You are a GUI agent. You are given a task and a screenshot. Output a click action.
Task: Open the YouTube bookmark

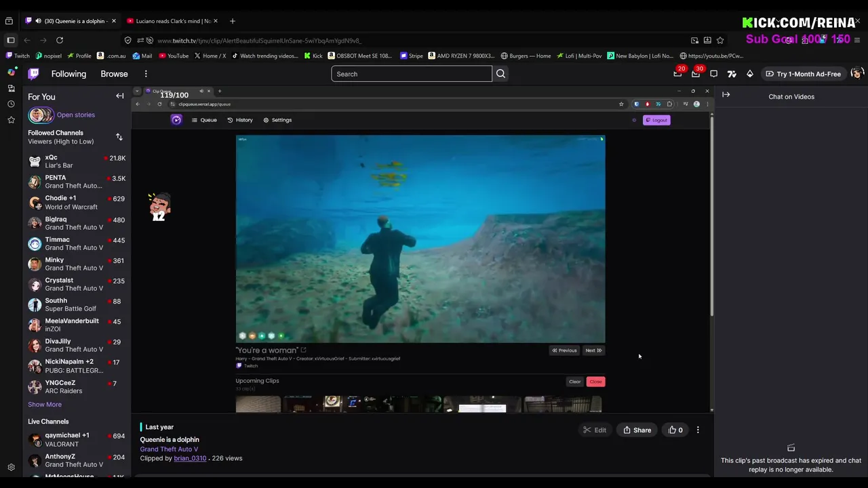(174, 56)
